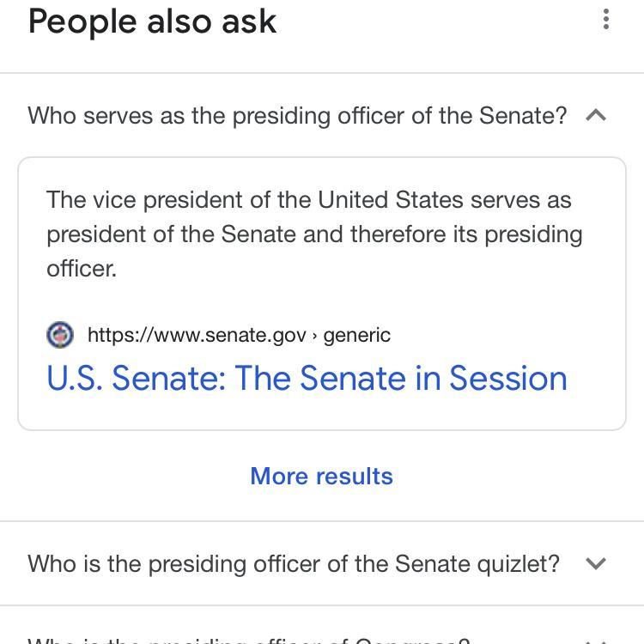Click the answer snippet's first line about vice president
Image resolution: width=644 pixels, height=644 pixels.
[x=309, y=200]
